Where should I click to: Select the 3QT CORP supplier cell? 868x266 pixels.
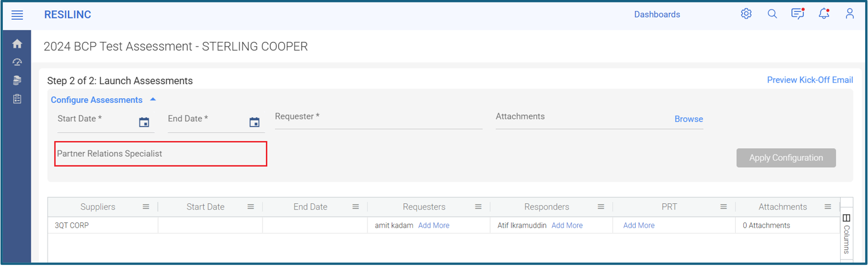click(103, 225)
